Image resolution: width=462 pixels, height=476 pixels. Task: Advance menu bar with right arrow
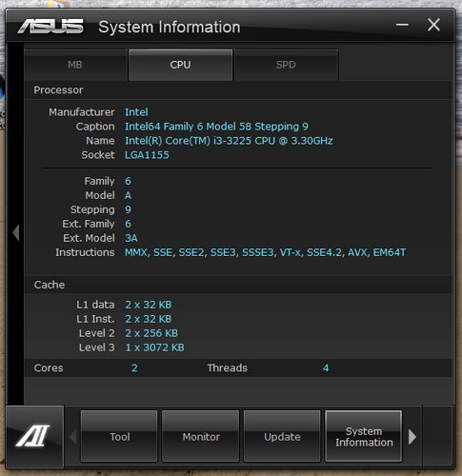[x=412, y=437]
